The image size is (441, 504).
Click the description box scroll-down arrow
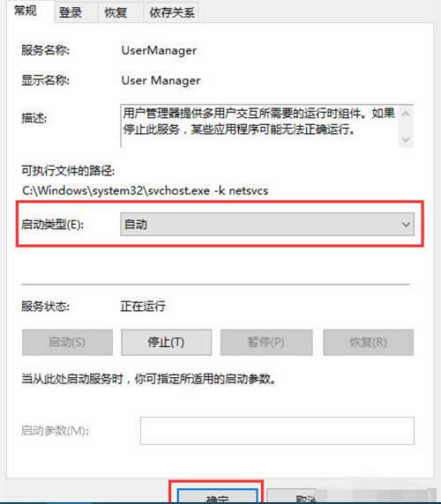[x=406, y=139]
